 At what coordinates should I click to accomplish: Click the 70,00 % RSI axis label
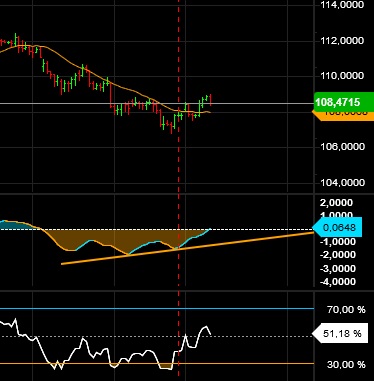(346, 310)
